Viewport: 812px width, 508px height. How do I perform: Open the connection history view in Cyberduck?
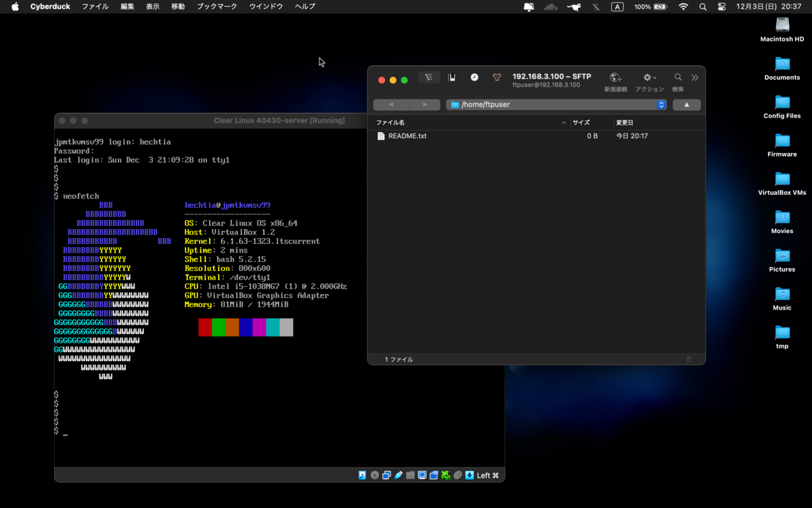tap(475, 77)
